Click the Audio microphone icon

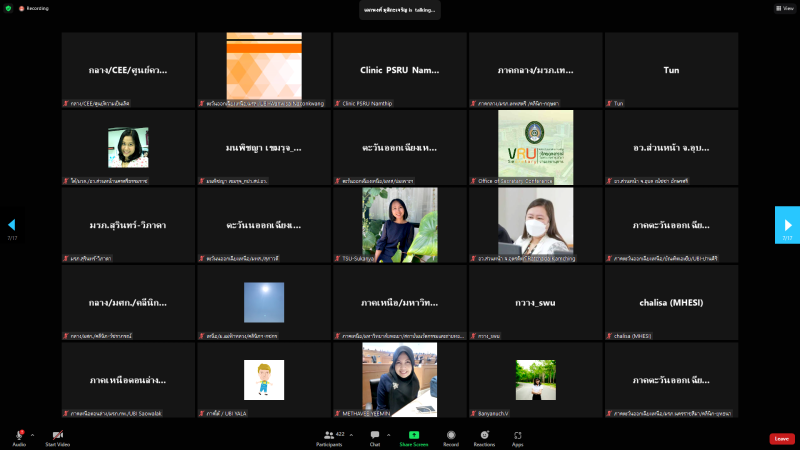[19, 435]
